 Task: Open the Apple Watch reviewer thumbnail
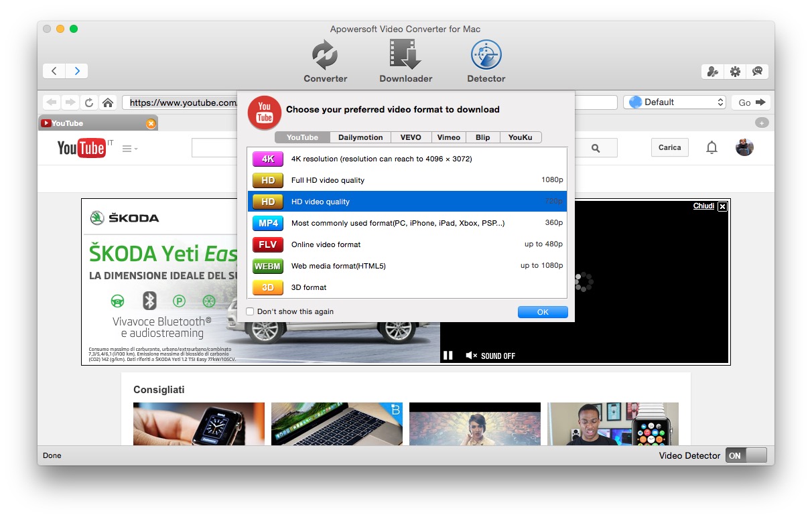click(613, 424)
